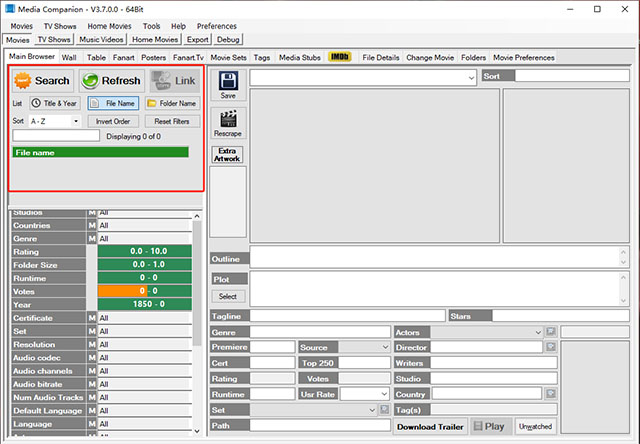
Task: Switch list mode to Title & Year
Action: 55,103
